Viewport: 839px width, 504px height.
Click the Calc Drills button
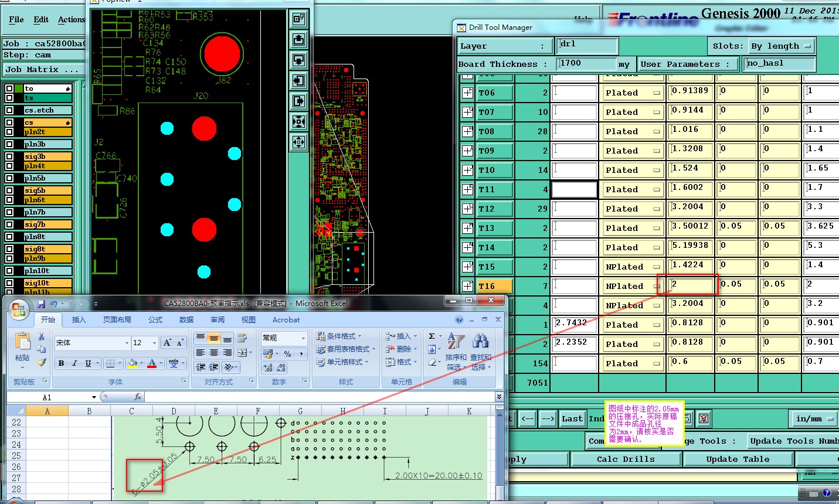[626, 459]
